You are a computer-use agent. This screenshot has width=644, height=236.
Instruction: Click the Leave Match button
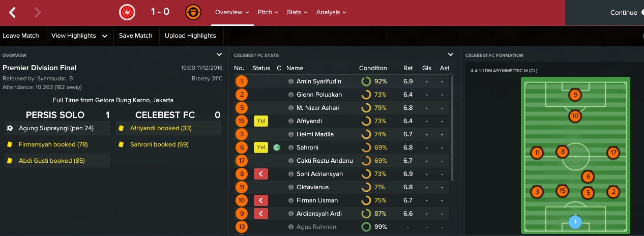pos(21,36)
